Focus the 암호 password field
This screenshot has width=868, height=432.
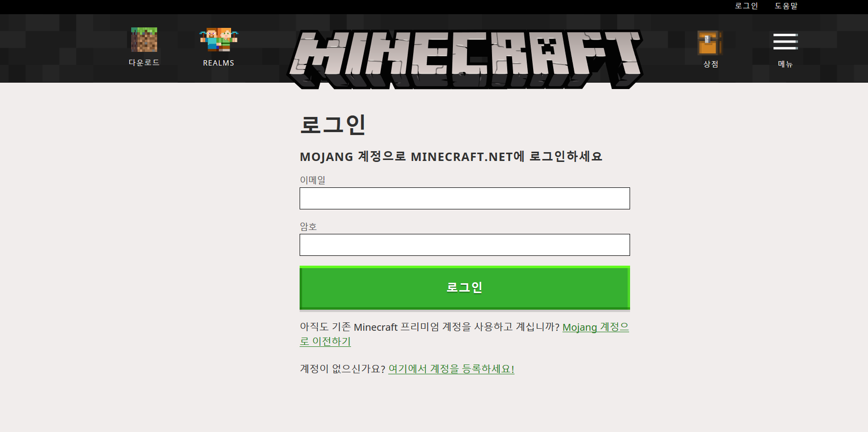[465, 245]
